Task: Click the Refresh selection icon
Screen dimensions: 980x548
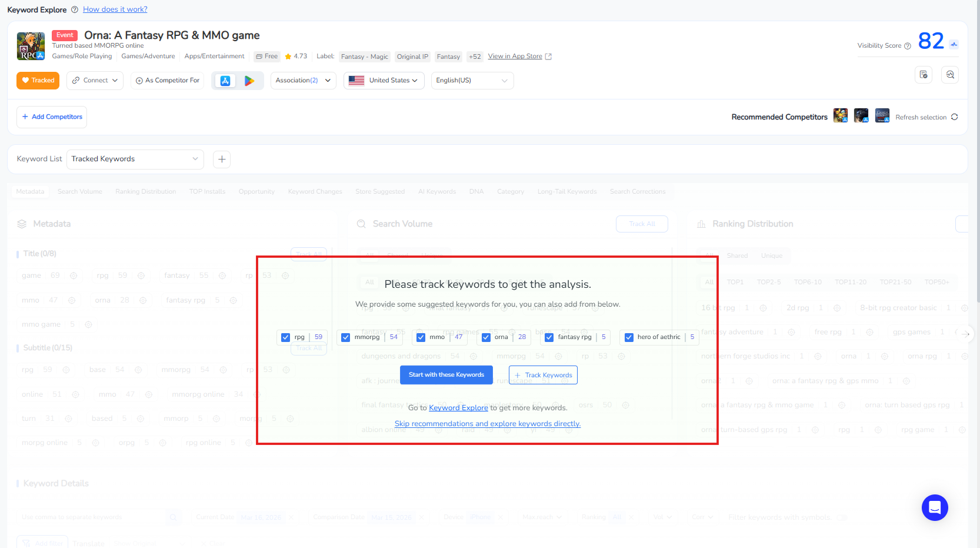Action: tap(954, 117)
